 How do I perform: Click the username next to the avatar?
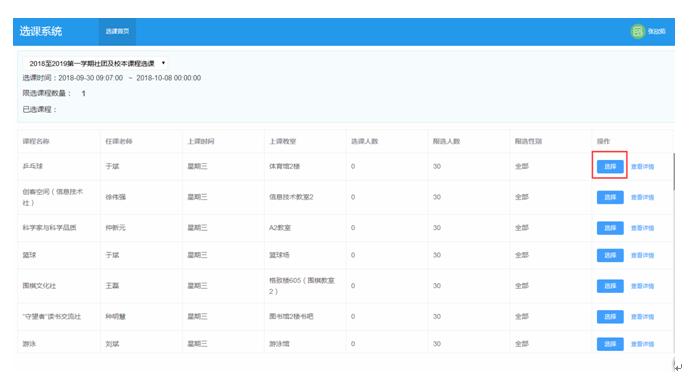tap(656, 31)
